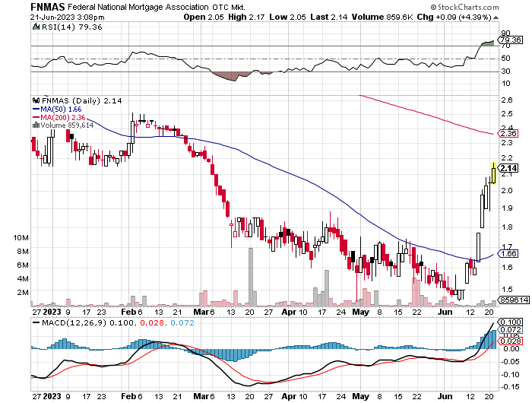The image size is (532, 403).
Task: Click the FNMAS (Daily) 2.14 legend label
Action: pyautogui.click(x=81, y=101)
